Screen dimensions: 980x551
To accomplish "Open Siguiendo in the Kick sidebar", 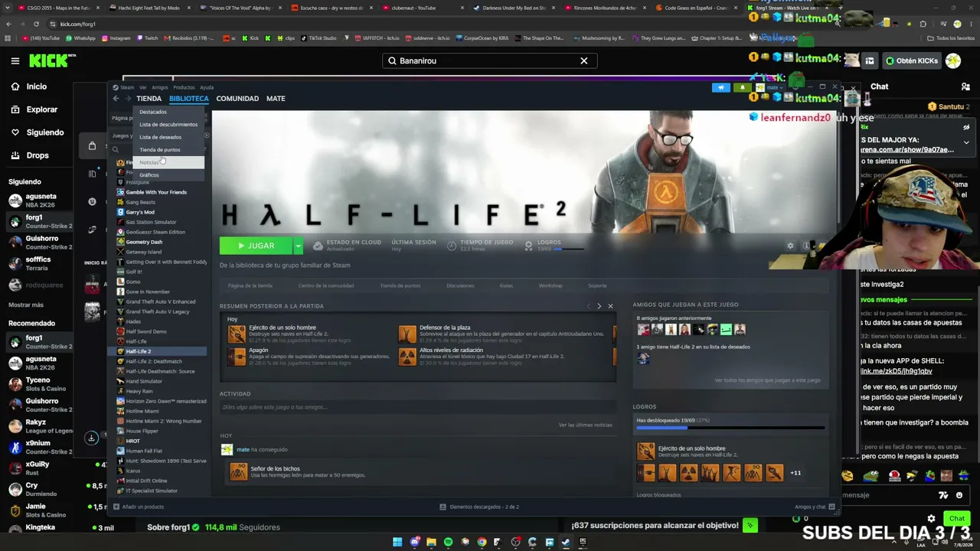I will [x=37, y=132].
